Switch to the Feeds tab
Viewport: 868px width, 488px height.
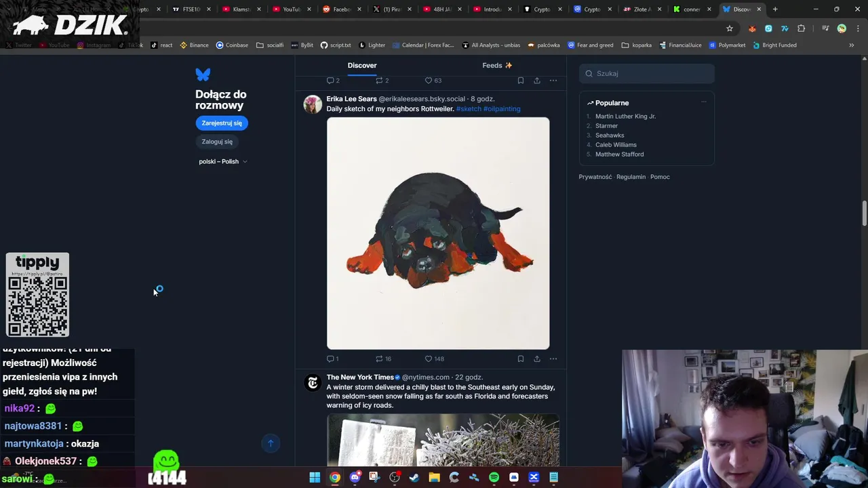[497, 65]
